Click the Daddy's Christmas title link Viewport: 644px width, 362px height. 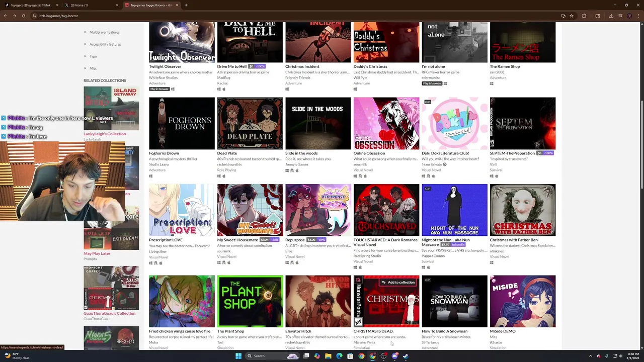(x=370, y=66)
